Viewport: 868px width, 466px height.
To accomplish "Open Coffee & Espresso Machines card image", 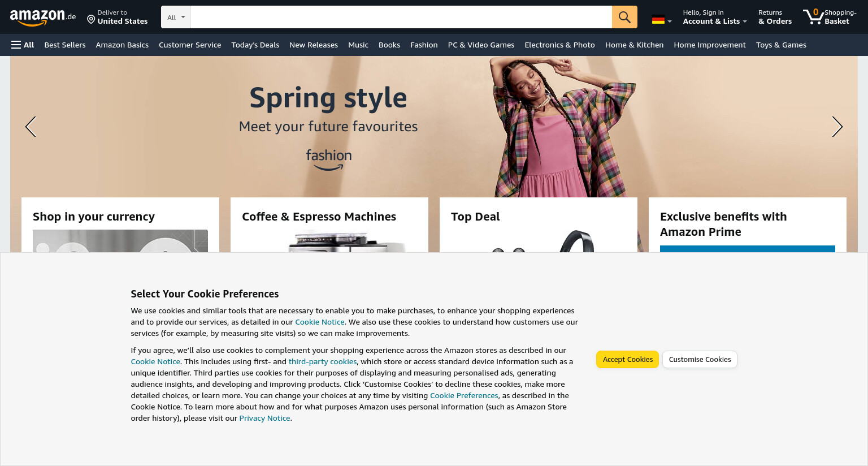I will [329, 241].
